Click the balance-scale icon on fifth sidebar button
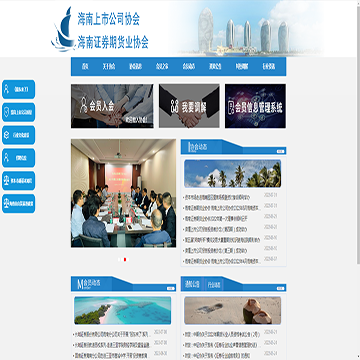 (6, 181)
